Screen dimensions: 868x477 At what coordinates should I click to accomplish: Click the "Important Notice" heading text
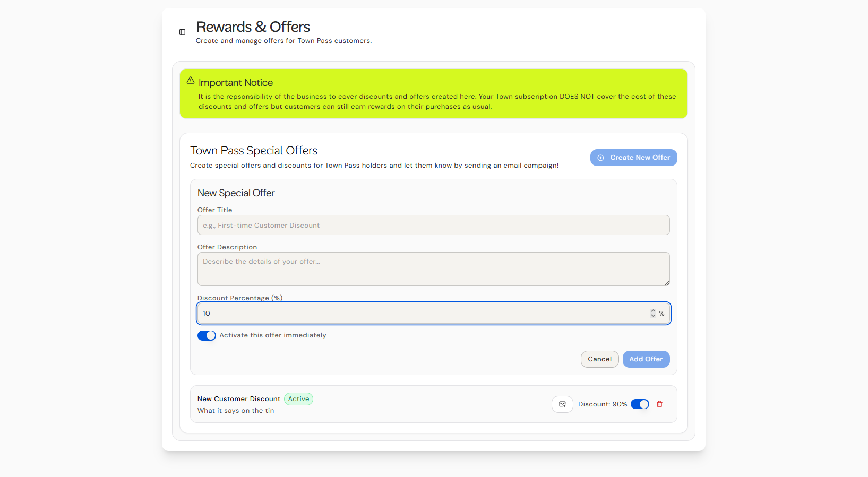click(236, 83)
